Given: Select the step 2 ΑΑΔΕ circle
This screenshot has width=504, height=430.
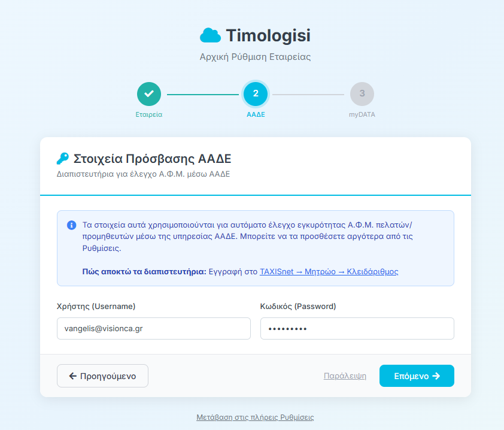Looking at the screenshot, I should pos(256,94).
